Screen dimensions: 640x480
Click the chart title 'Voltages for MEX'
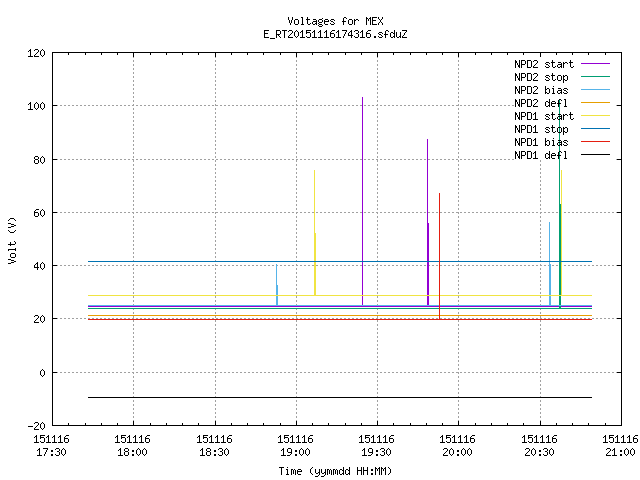(335, 21)
